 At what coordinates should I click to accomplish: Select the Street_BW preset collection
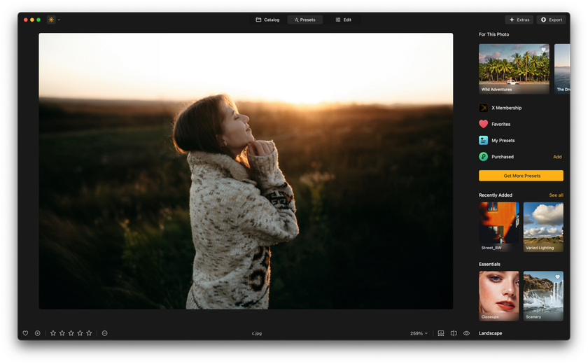pos(498,227)
